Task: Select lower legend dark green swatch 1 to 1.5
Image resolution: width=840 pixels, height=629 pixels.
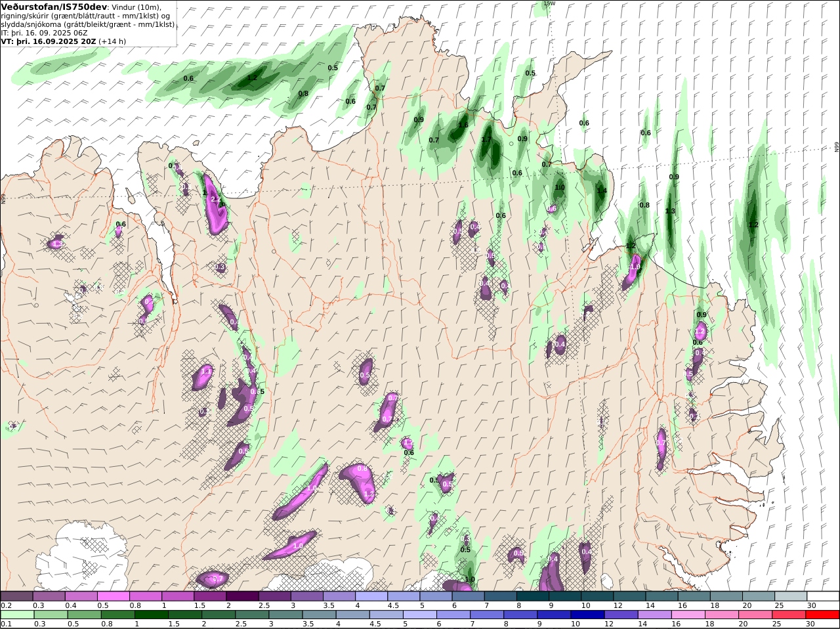Action: pyautogui.click(x=151, y=615)
